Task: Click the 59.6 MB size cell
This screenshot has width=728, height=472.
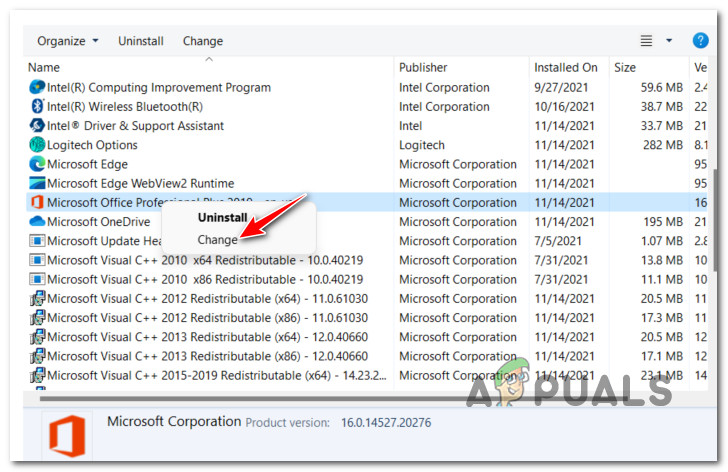Action: click(x=662, y=87)
